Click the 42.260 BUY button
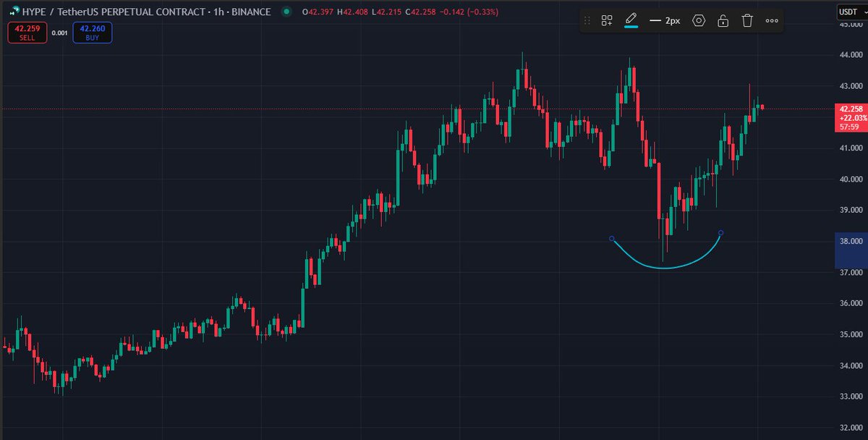868x440 pixels. (x=92, y=33)
